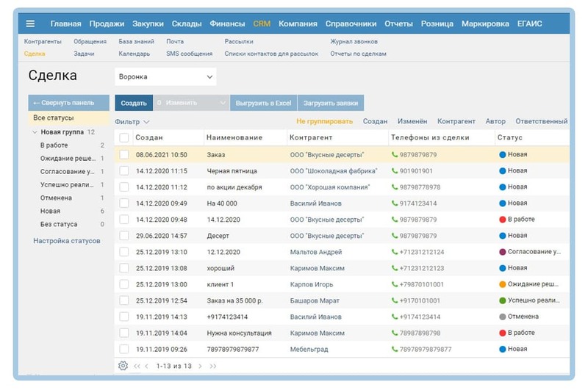Sort by the Наименование column header
The width and height of the screenshot is (588, 390).
pyautogui.click(x=234, y=137)
